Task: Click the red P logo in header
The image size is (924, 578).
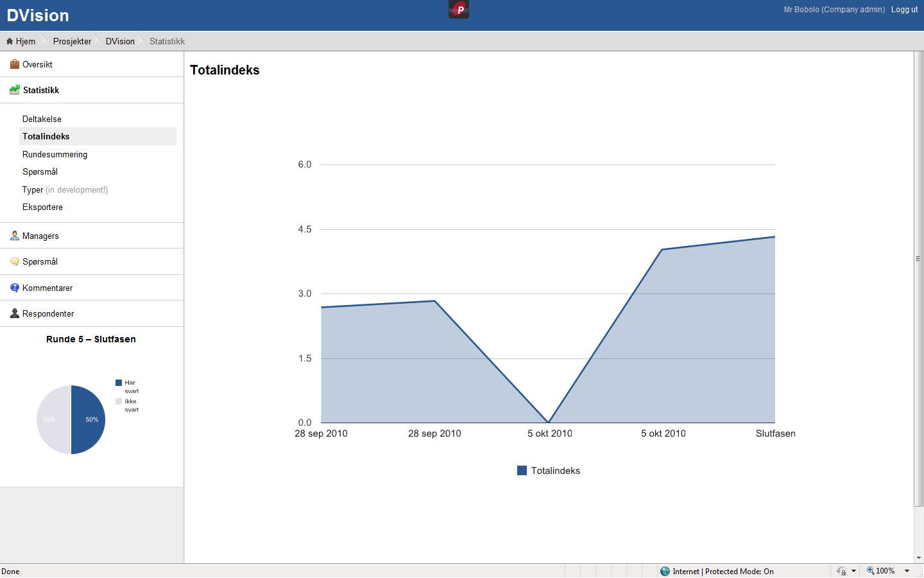Action: point(459,9)
